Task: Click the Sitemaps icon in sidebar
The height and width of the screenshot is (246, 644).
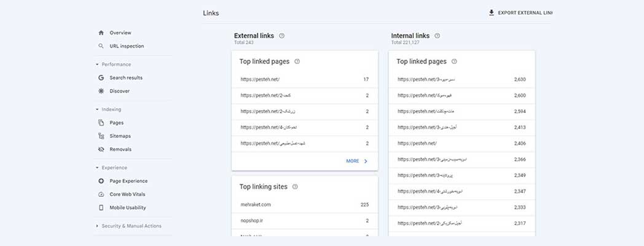Action: (101, 136)
